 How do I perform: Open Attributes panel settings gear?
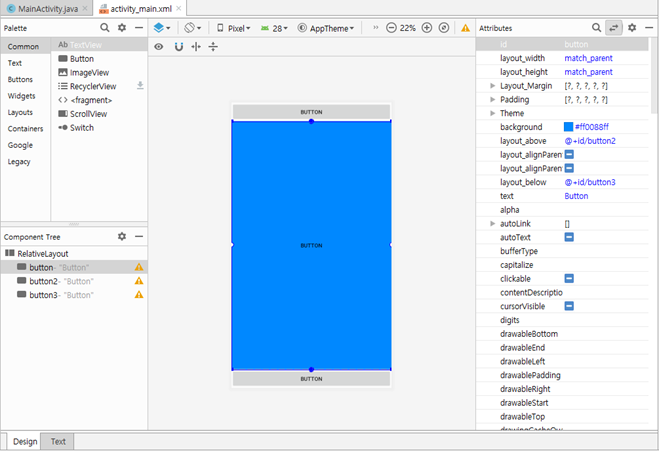632,28
